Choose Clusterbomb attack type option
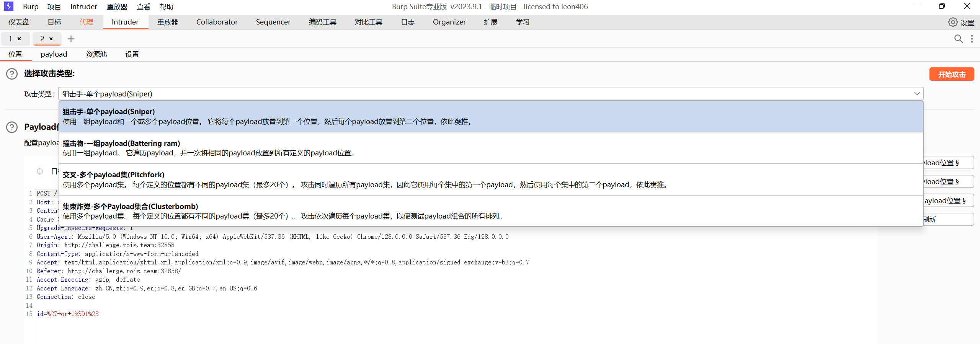The height and width of the screenshot is (344, 980). [491, 211]
